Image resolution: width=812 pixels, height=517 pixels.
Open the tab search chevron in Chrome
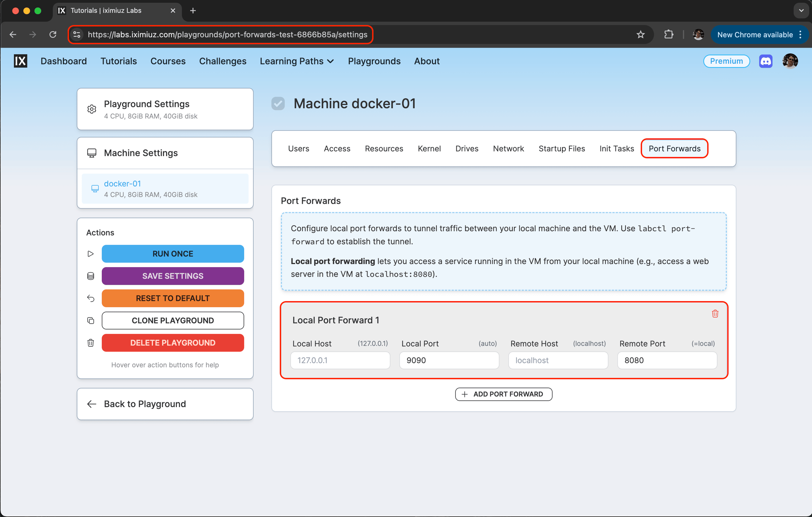click(x=801, y=10)
